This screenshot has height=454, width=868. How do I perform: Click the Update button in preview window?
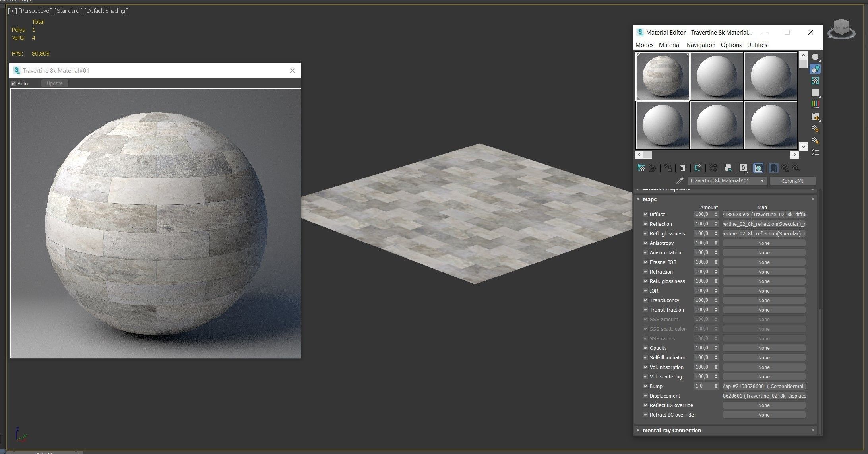(x=55, y=83)
